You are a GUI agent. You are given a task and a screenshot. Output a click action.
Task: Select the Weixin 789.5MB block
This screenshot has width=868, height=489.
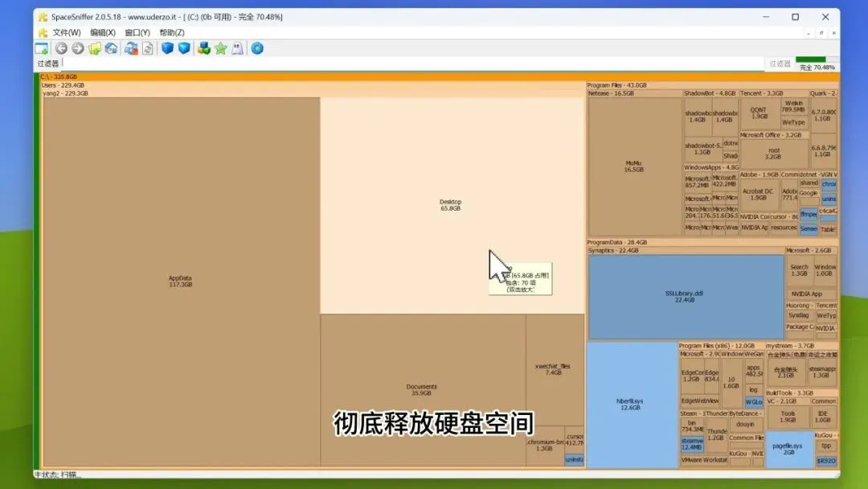click(x=794, y=106)
